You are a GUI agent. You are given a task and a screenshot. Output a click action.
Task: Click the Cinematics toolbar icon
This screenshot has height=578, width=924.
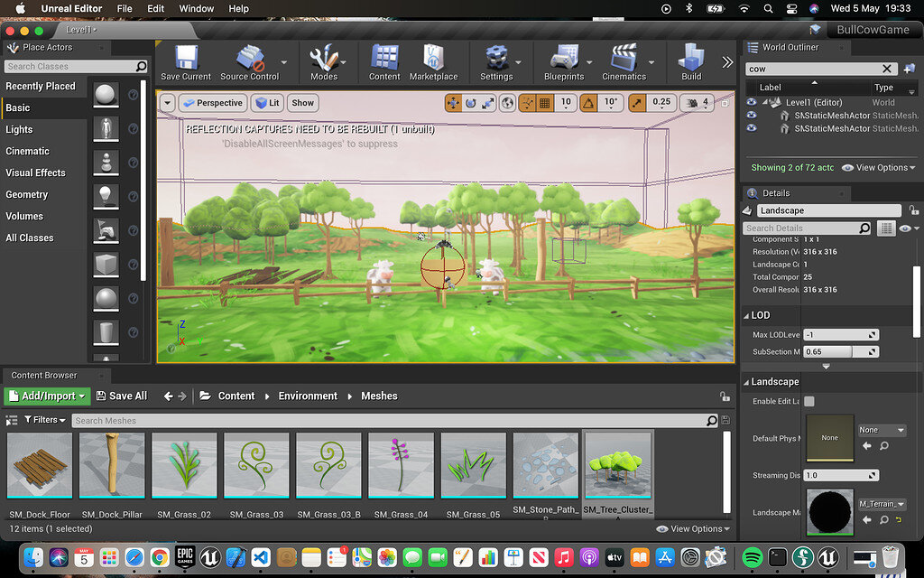(624, 58)
